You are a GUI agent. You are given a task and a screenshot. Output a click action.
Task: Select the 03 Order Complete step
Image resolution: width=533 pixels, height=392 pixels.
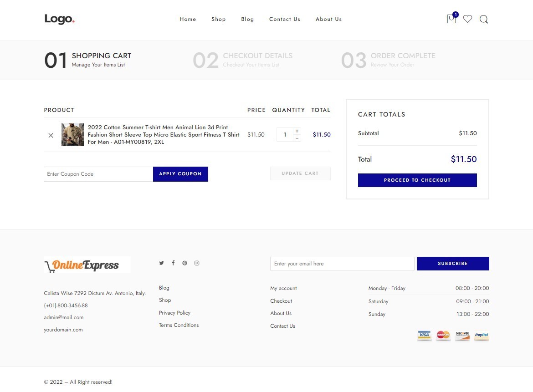388,60
